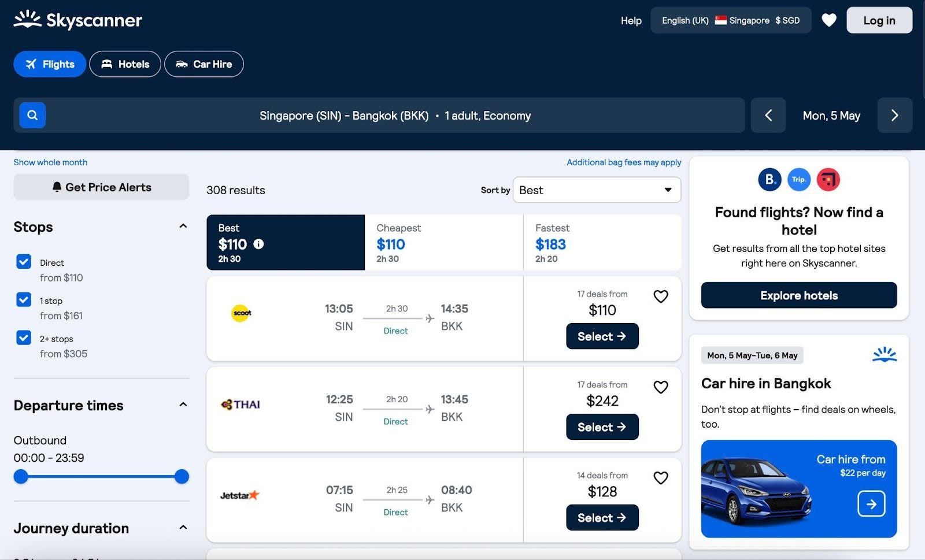This screenshot has height=560, width=925.
Task: Open saved trips heart icon in header
Action: [x=829, y=20]
